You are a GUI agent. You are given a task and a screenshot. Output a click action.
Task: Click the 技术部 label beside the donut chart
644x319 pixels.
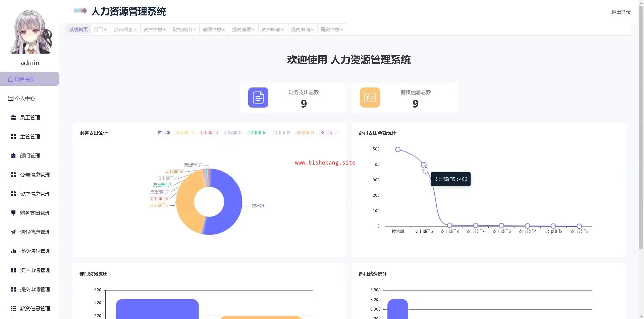(258, 206)
